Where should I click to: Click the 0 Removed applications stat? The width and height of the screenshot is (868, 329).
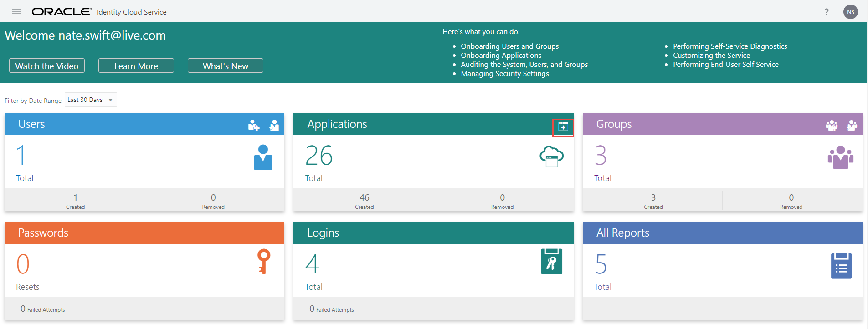(x=502, y=201)
